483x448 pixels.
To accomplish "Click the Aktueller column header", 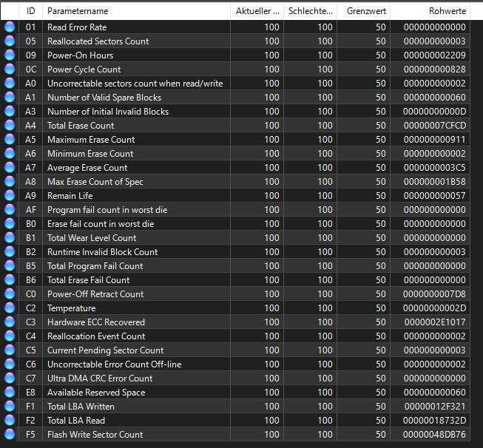I will point(257,11).
